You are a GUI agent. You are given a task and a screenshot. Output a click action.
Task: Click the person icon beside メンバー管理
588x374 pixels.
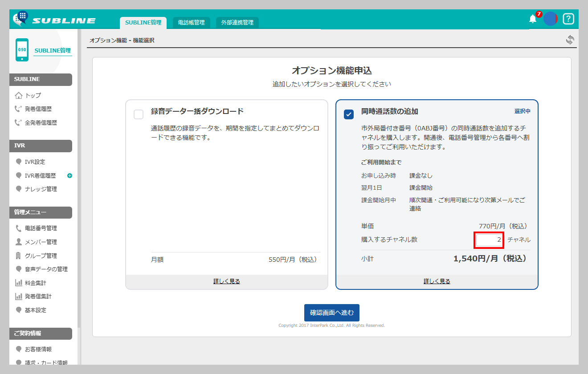[18, 242]
